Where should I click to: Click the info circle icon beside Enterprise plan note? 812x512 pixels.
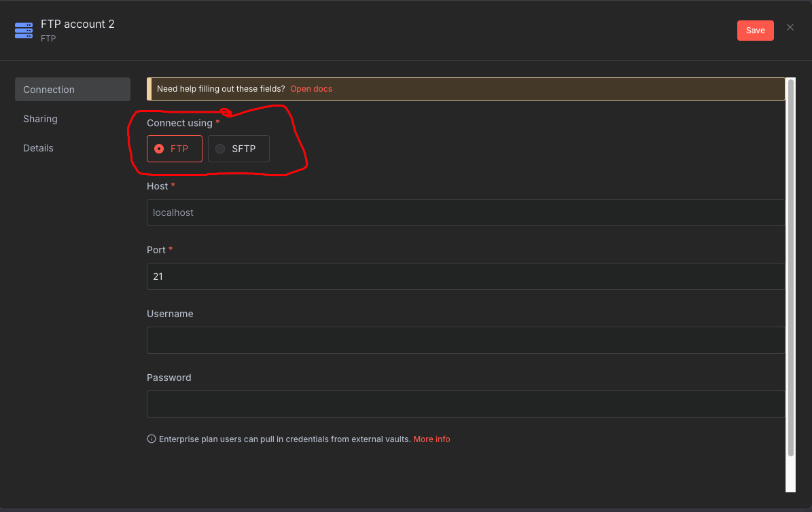[x=152, y=439]
